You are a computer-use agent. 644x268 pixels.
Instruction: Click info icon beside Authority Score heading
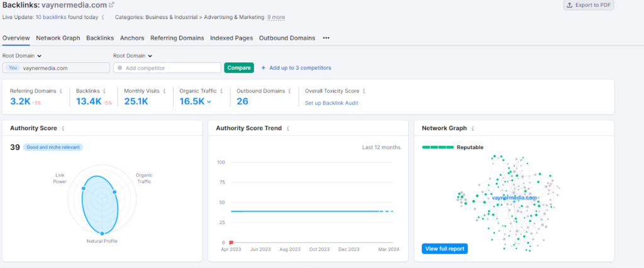click(x=63, y=128)
